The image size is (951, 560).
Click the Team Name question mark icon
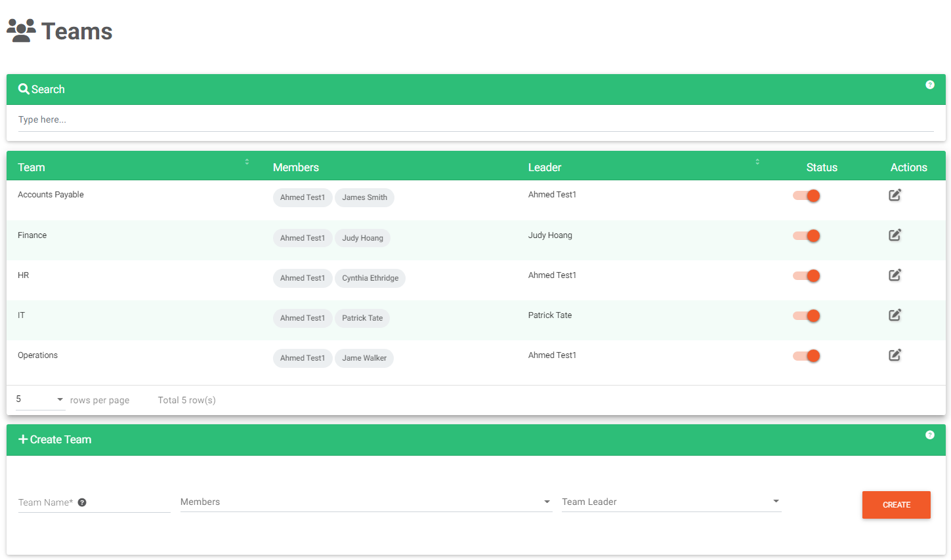coord(81,502)
